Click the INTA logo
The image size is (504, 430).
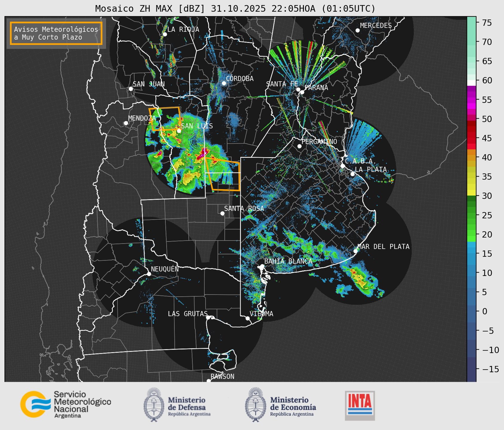coord(360,405)
